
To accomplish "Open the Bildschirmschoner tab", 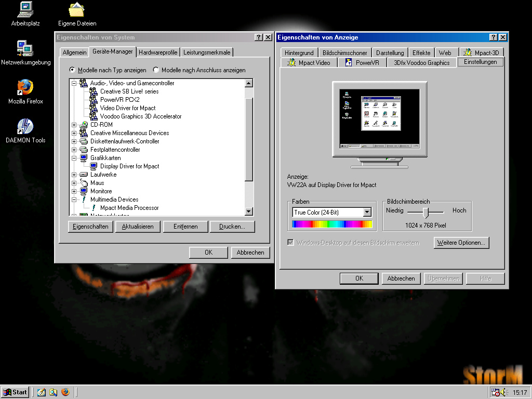I will 345,52.
